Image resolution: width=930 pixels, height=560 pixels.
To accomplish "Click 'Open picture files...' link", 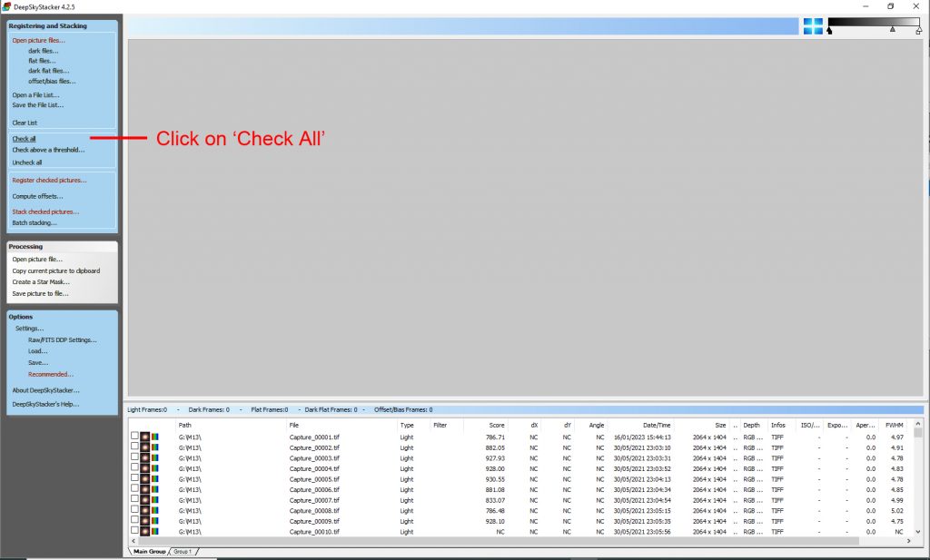I will pyautogui.click(x=38, y=40).
